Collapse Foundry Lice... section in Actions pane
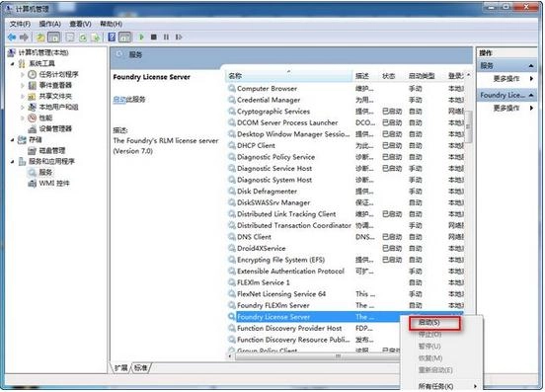This screenshot has width=545, height=392. [531, 95]
